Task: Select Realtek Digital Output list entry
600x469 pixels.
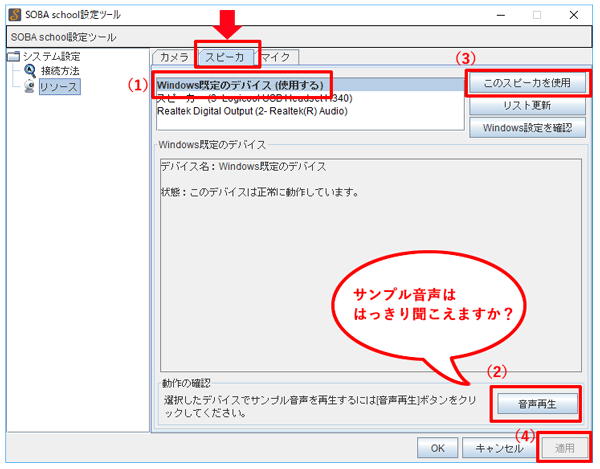Action: 310,111
